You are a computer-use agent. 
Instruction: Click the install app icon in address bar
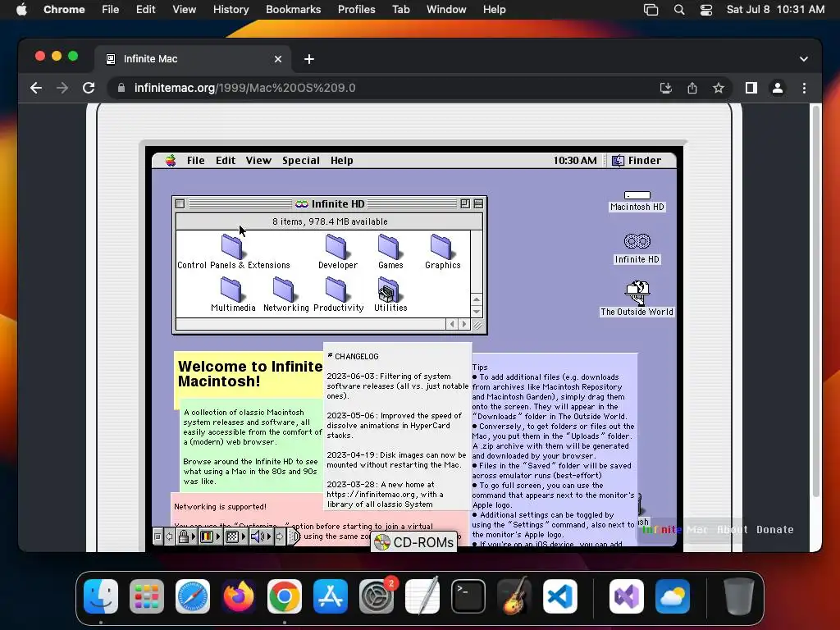[x=666, y=88]
